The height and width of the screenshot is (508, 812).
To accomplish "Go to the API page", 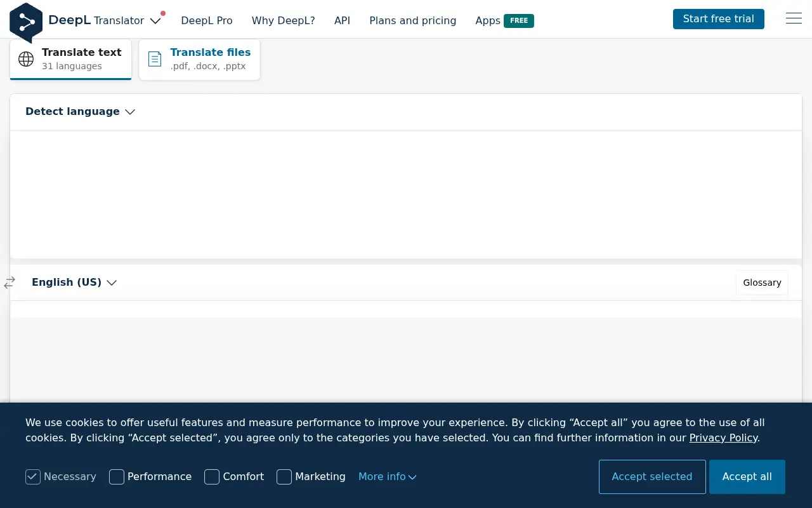I will click(x=343, y=20).
